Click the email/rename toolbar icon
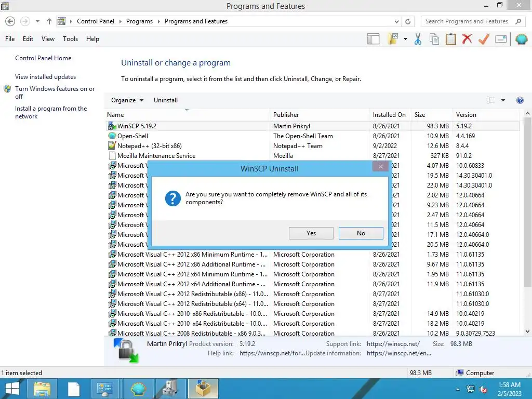This screenshot has height=399, width=532. point(501,39)
